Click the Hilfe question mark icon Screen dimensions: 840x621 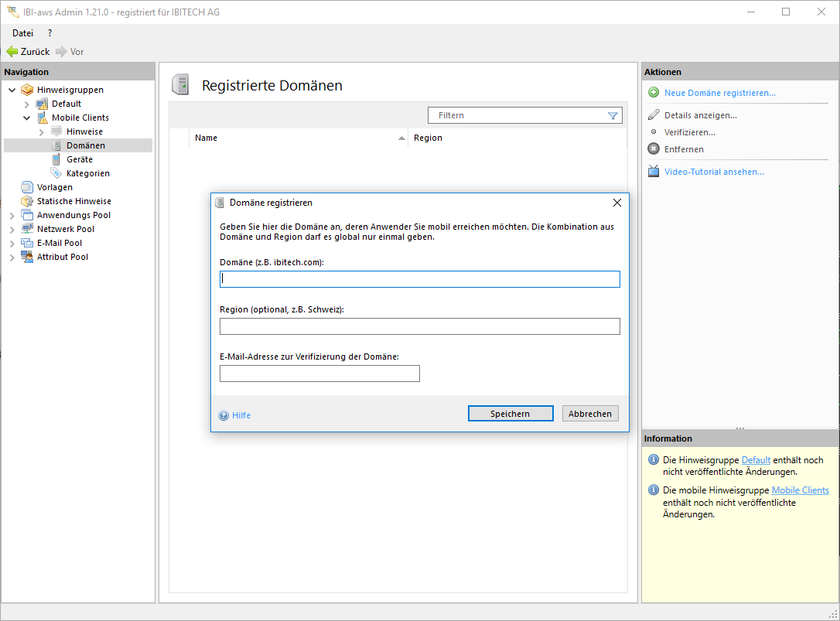click(224, 415)
